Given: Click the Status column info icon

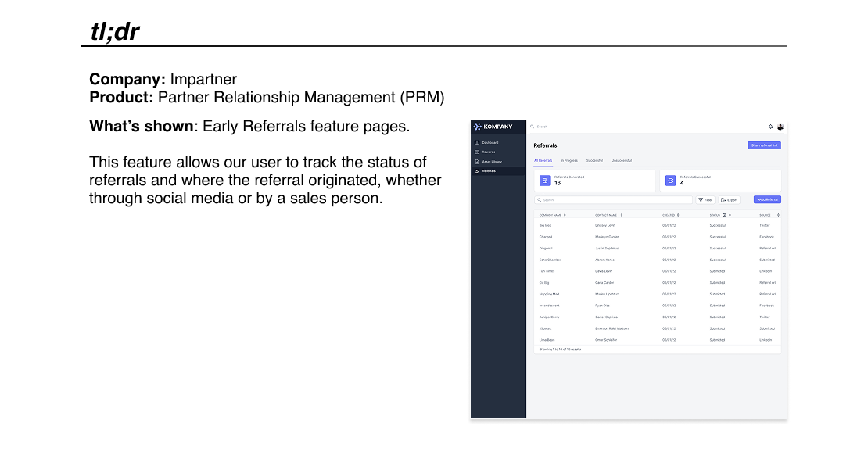Looking at the screenshot, I should point(724,214).
